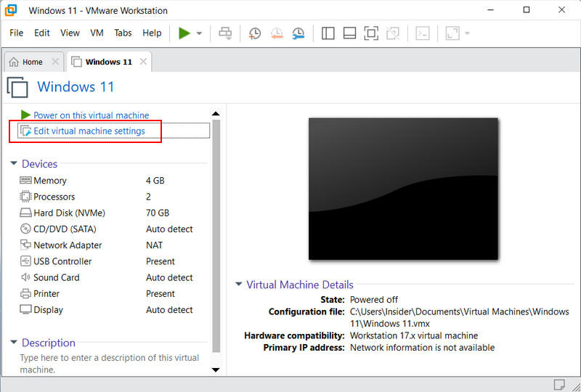Click the Send Ctrl+Alt+Del toolbar icon
The image size is (581, 392).
point(225,33)
